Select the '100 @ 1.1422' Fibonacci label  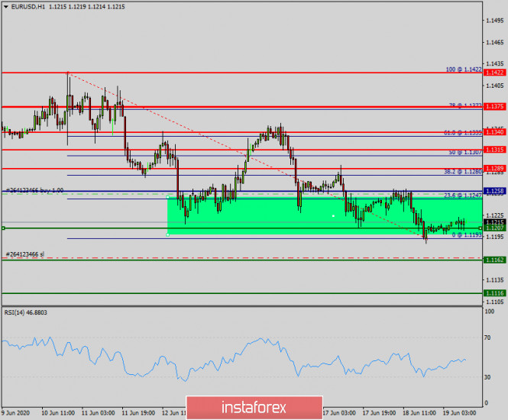point(464,69)
